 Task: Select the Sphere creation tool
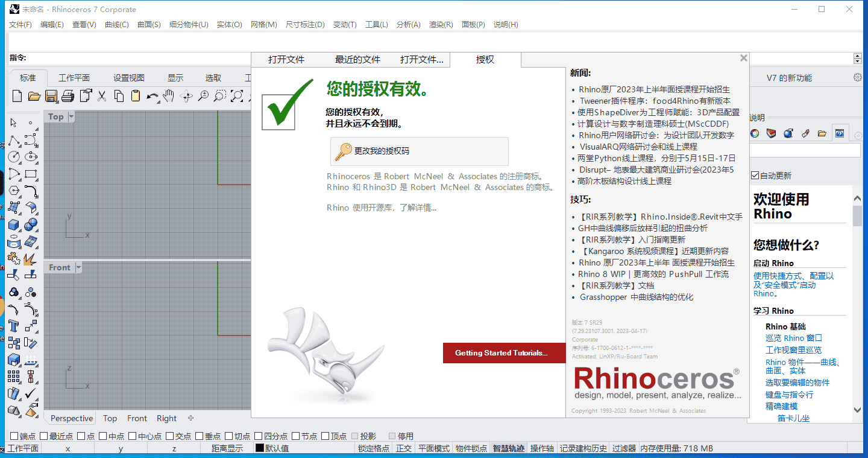point(31,224)
